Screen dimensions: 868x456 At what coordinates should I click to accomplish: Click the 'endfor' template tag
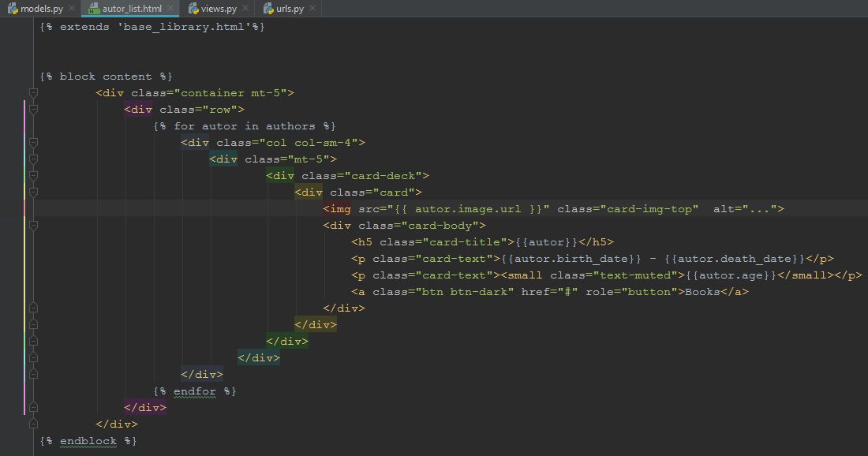[x=195, y=391]
